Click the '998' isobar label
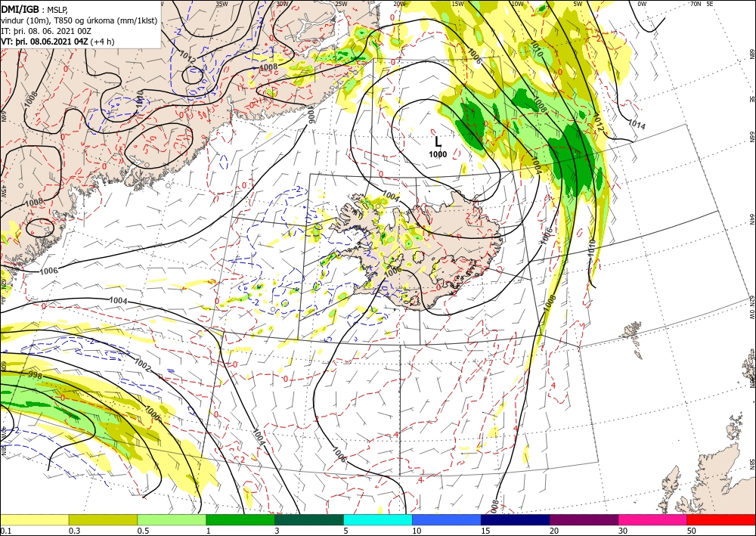This screenshot has height=536, width=756. coord(35,374)
